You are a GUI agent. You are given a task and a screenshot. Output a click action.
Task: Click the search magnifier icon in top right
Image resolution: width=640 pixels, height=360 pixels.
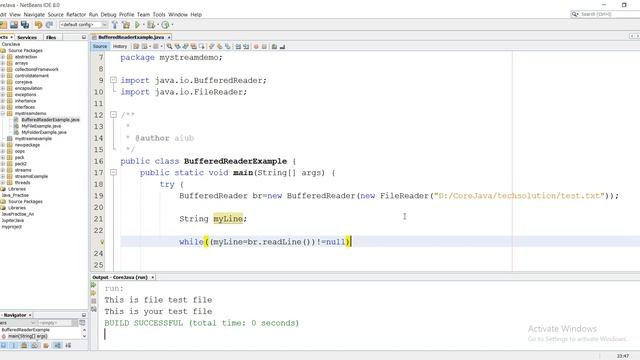pos(575,14)
